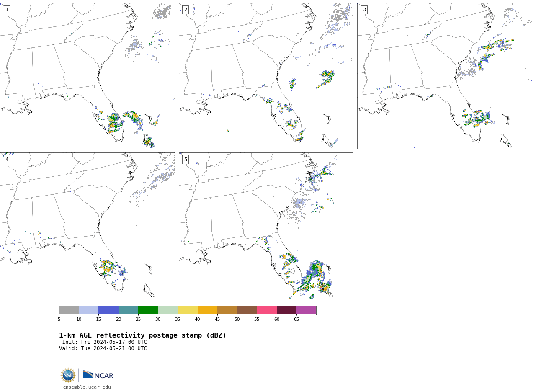Open ensemble member 1 reflectivity map
Image resolution: width=536 pixels, height=392 pixels.
coord(87,76)
